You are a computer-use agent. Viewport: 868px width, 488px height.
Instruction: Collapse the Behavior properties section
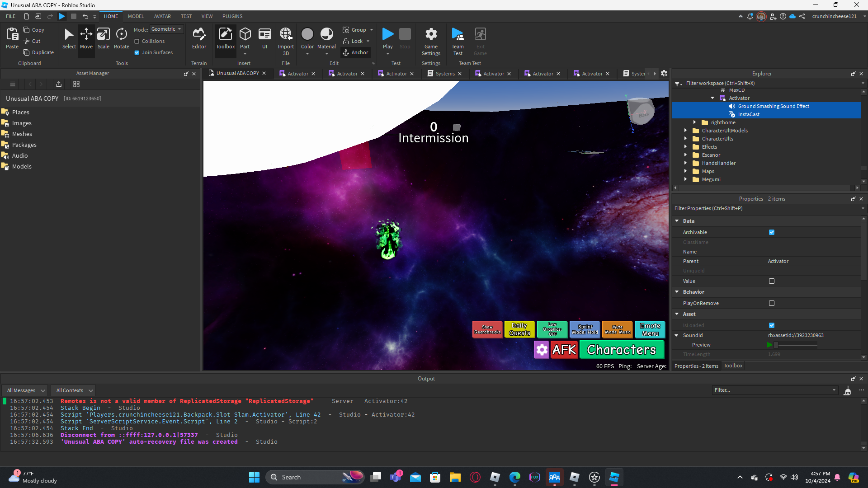click(677, 292)
